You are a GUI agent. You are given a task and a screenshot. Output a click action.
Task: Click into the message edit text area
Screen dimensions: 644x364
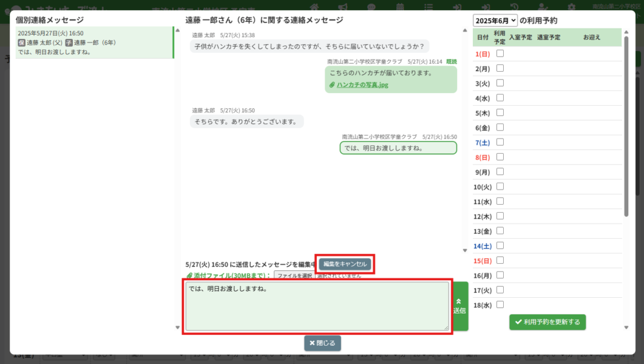point(317,305)
